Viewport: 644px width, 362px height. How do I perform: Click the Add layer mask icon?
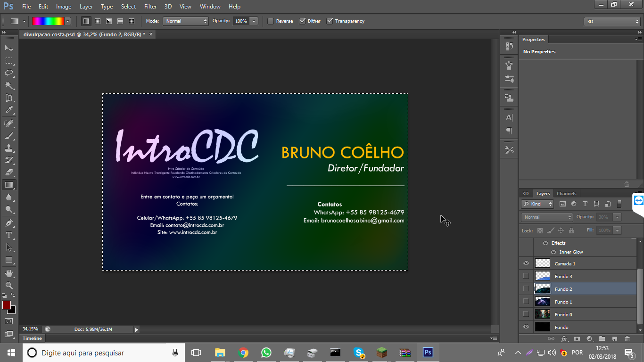click(577, 338)
